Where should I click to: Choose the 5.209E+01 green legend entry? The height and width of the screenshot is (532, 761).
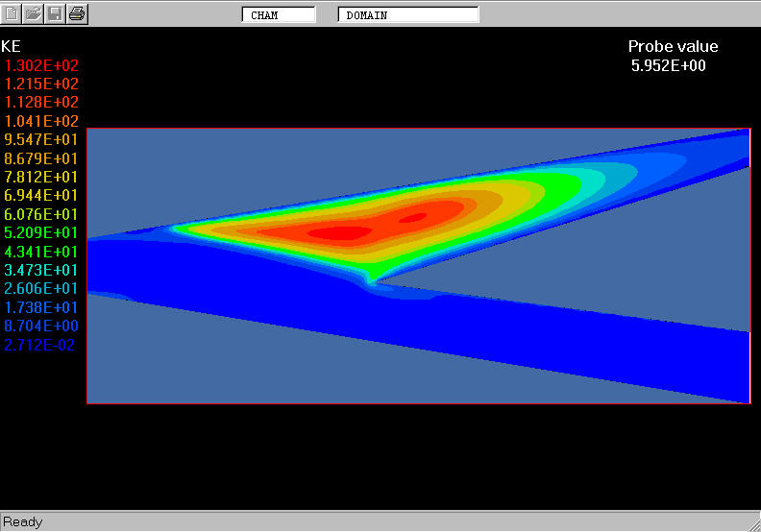point(42,232)
